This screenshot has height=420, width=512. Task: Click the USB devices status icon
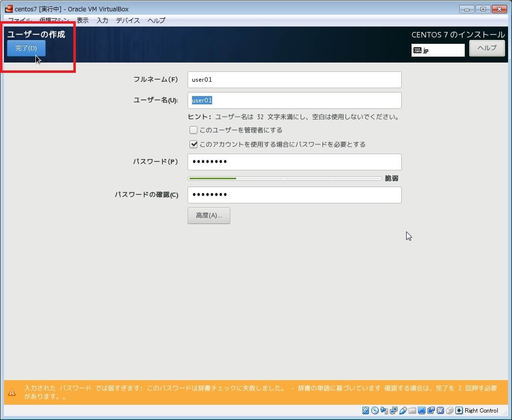coord(403,411)
